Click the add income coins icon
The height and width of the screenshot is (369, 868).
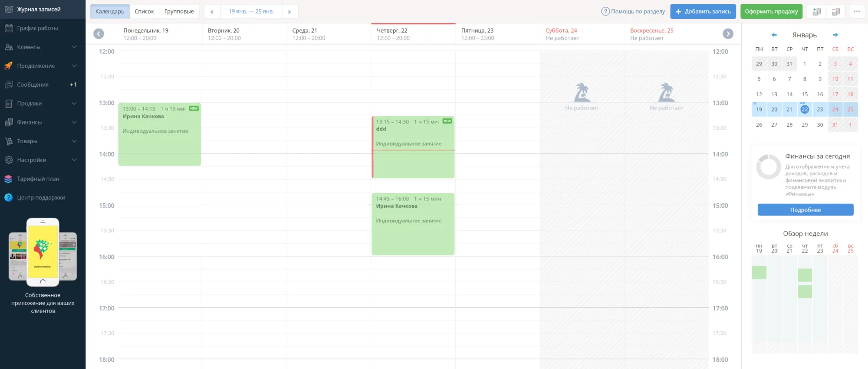point(816,12)
